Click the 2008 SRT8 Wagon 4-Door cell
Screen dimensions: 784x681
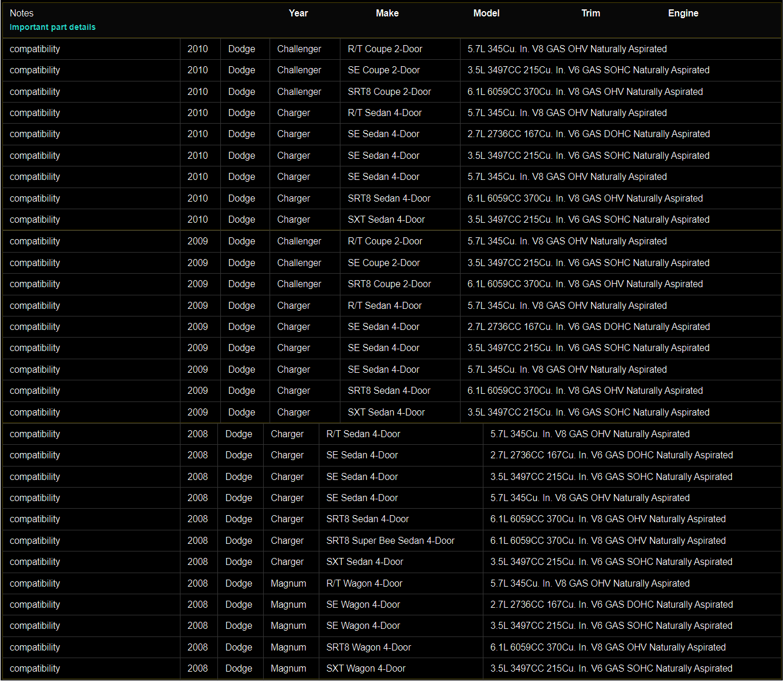point(368,647)
